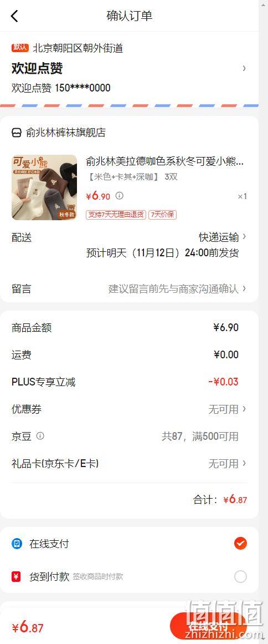
Task: Expand the delivery address chevron
Action: coord(244,68)
